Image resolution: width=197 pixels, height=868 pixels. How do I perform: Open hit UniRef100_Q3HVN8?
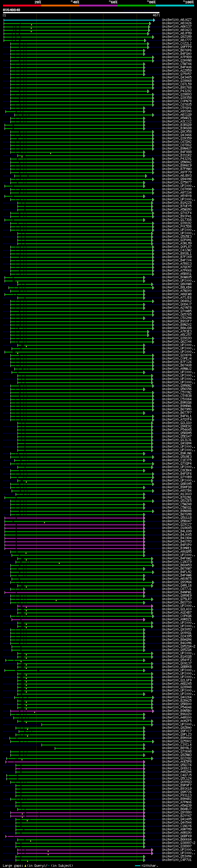click(x=177, y=61)
